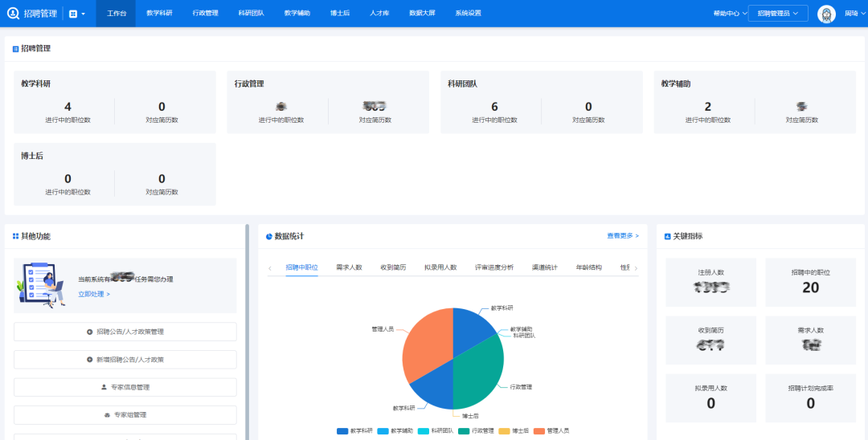868x440 pixels.
Task: Click the 教学科研 card positions count 4
Action: (68, 107)
